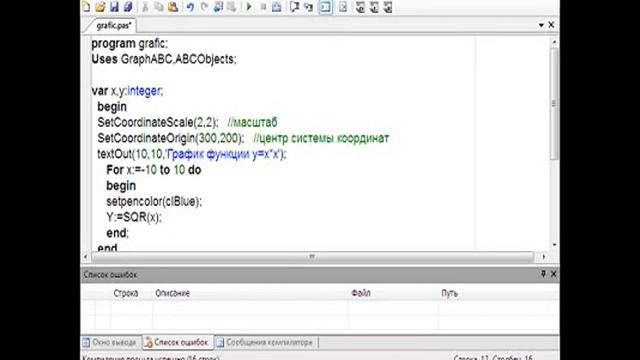640x360 pixels.
Task: Click the textOut(10,10,...) line
Action: point(192,154)
